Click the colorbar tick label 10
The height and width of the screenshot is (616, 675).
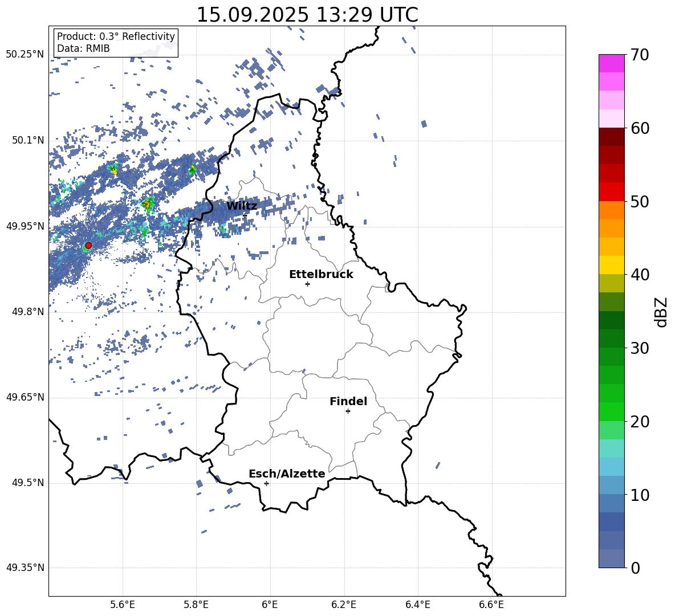pos(640,495)
